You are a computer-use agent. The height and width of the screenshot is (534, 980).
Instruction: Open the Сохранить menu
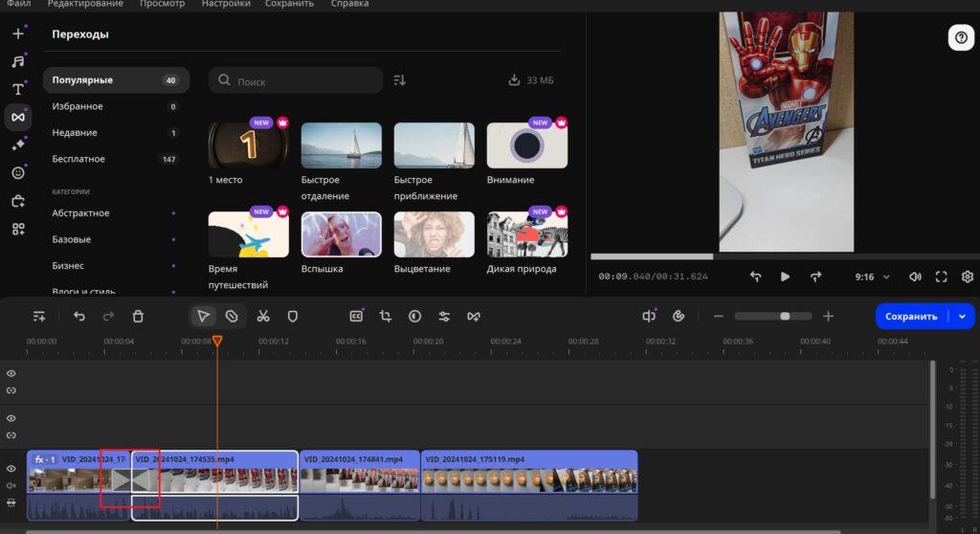(x=289, y=4)
